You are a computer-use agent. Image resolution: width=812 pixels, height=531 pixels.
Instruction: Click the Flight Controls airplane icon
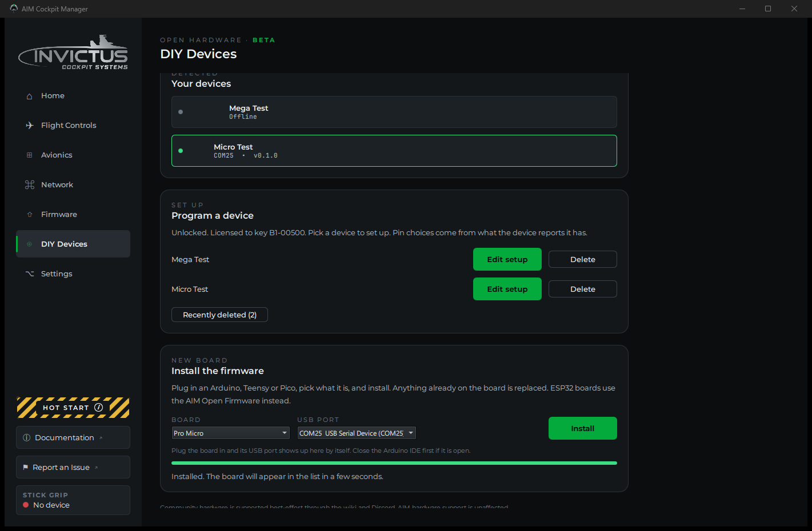[x=30, y=125]
